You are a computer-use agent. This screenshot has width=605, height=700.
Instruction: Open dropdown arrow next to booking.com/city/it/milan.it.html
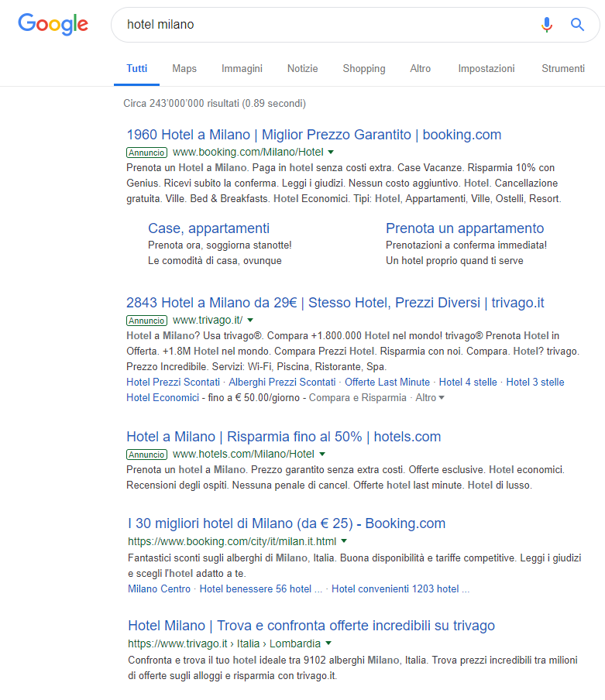(344, 541)
